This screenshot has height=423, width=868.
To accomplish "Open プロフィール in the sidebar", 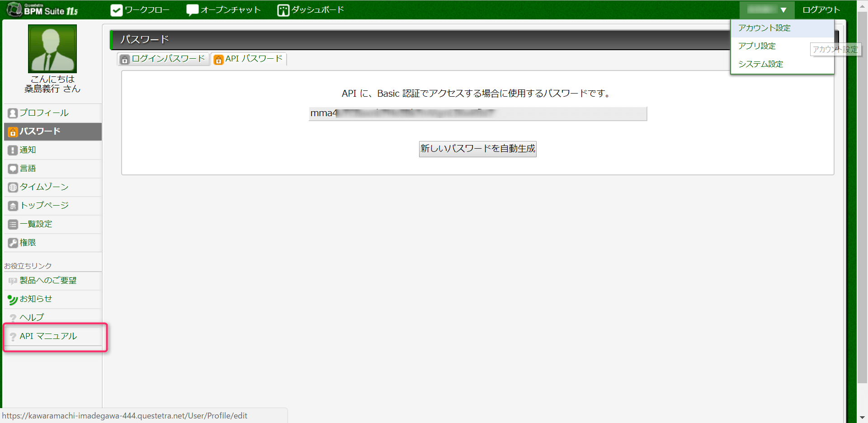I will (x=52, y=113).
